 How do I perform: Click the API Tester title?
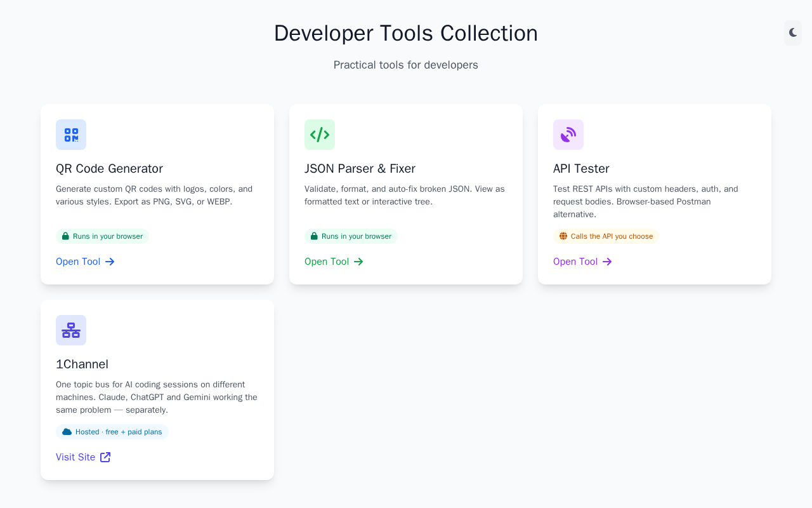pyautogui.click(x=581, y=168)
